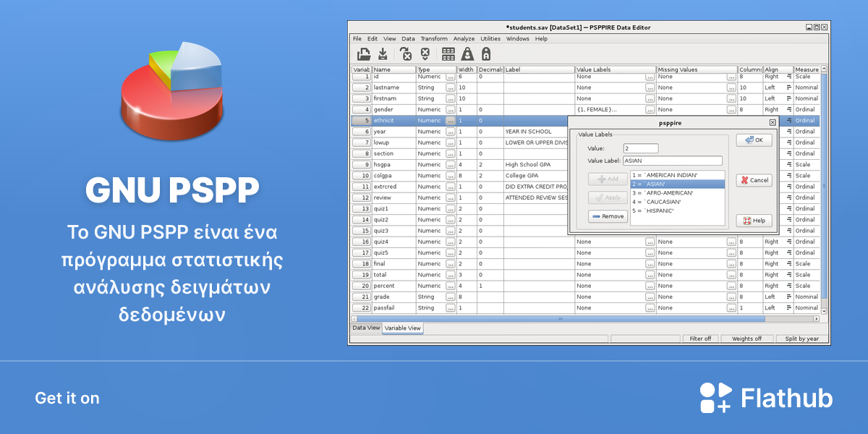Click the 'Filter off' status bar entry

[700, 339]
